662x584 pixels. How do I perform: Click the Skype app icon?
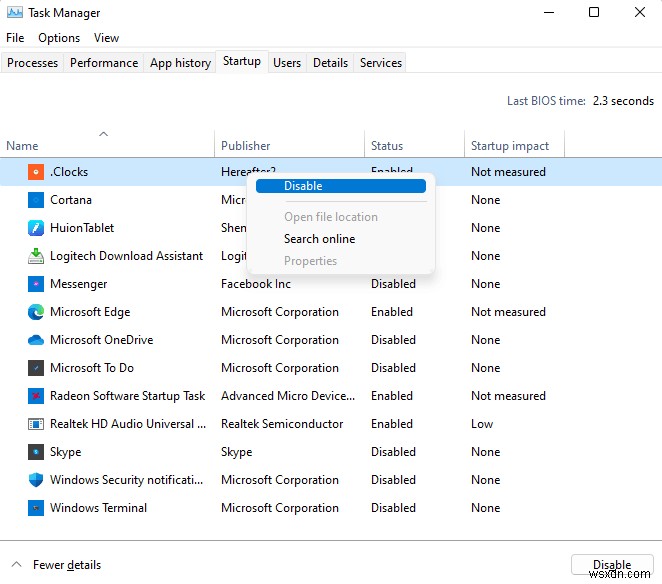36,452
